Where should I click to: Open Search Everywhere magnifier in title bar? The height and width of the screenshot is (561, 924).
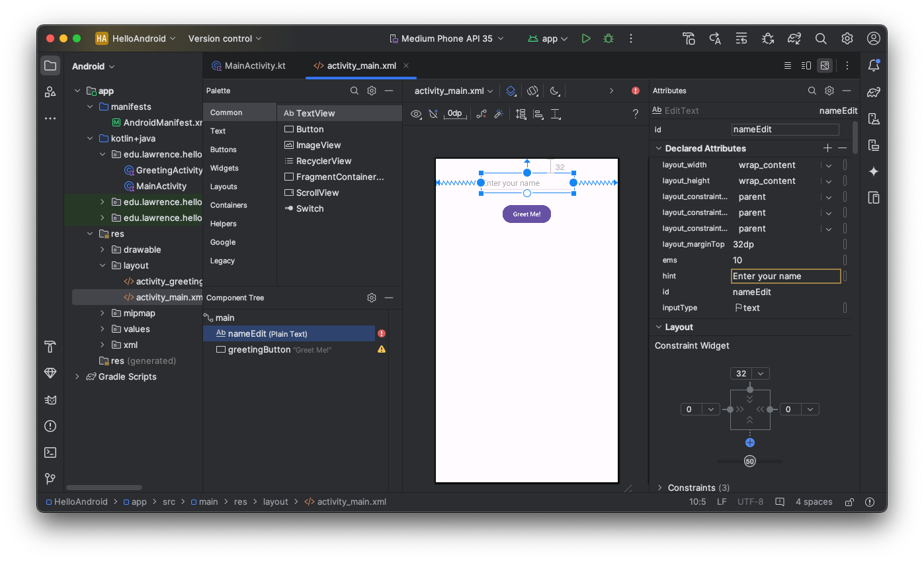(821, 38)
